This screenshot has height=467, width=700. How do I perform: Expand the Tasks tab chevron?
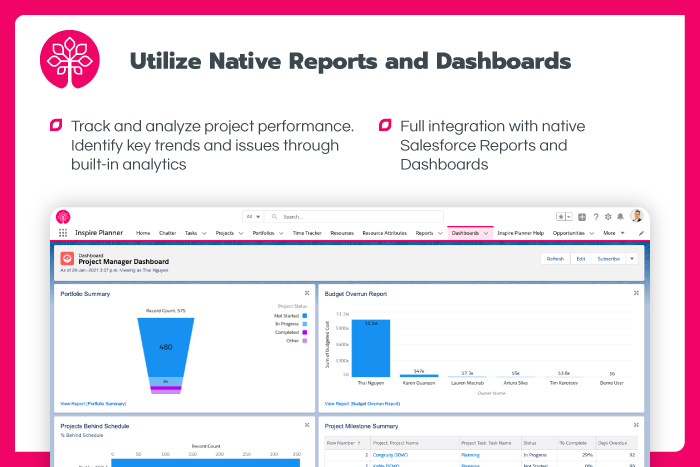point(204,233)
